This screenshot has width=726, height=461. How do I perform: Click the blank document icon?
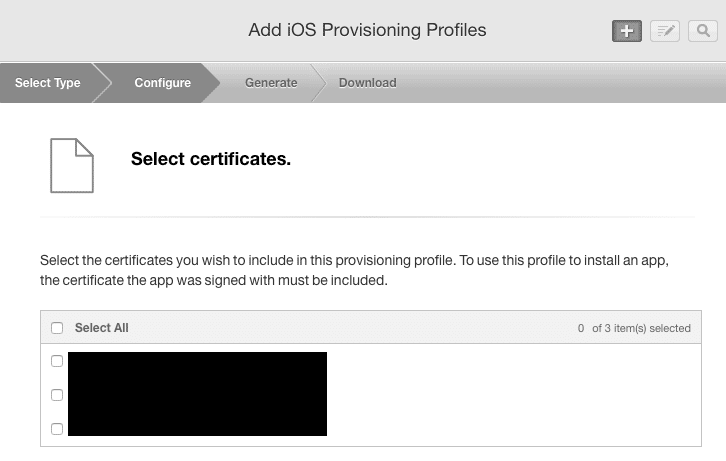tap(72, 165)
